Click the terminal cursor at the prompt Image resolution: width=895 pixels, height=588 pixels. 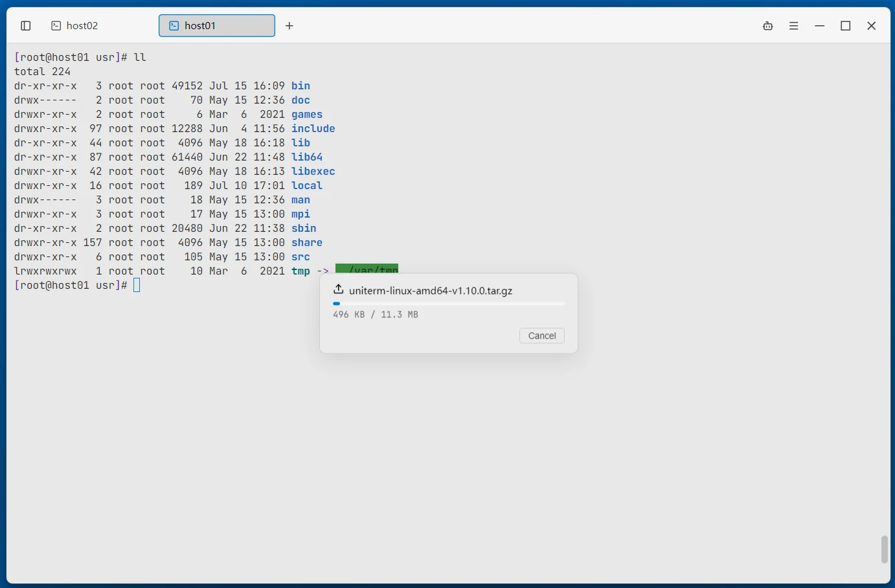point(137,286)
